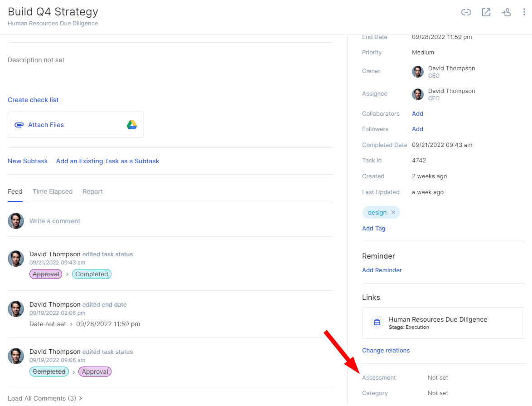Click the 09/21/2022 09:43 am feed timestamp
532x406 pixels.
[58, 263]
